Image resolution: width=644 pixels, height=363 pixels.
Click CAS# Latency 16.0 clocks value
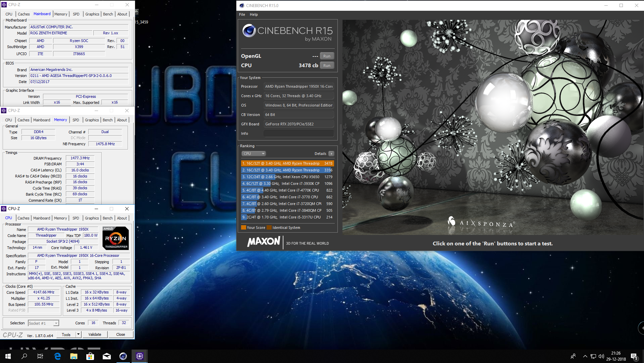[80, 170]
